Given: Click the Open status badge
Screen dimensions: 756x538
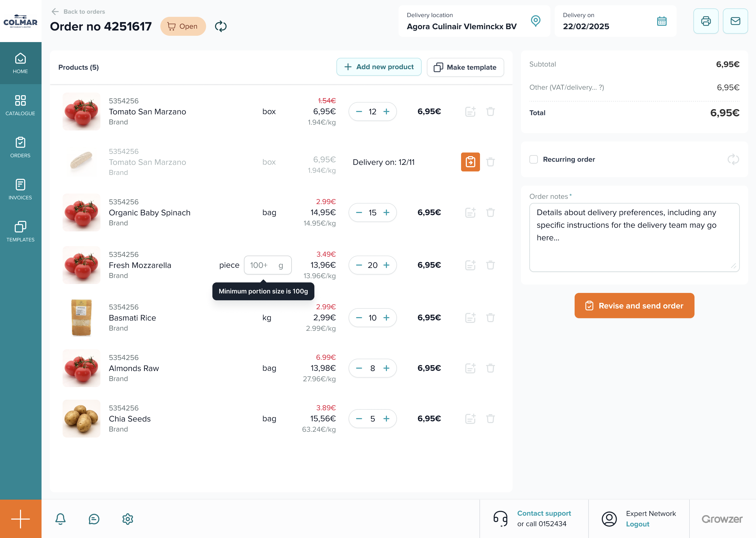Looking at the screenshot, I should pos(183,26).
